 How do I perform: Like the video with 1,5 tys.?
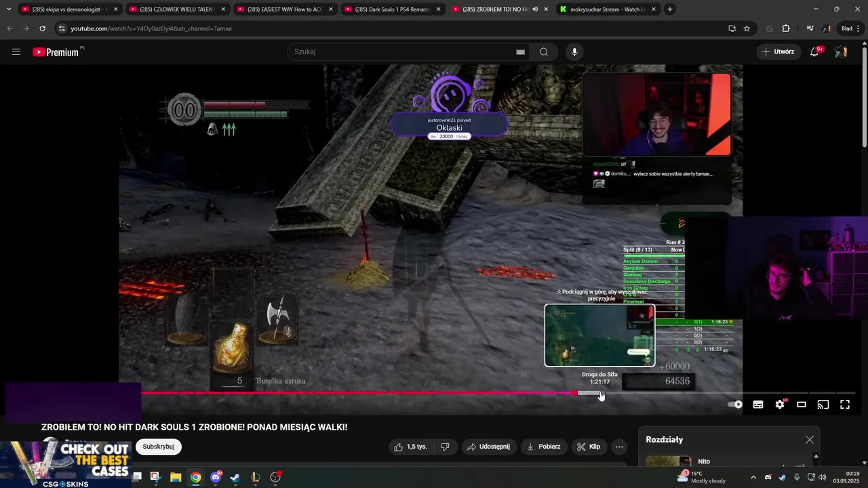point(411,447)
